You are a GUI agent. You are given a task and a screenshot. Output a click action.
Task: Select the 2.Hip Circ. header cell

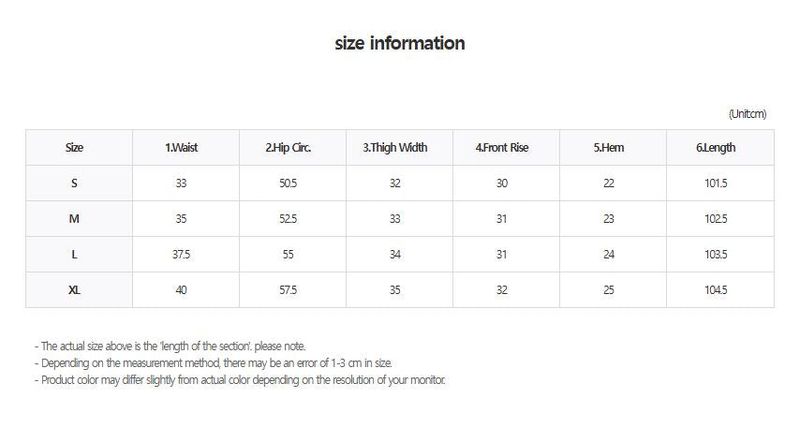click(288, 147)
